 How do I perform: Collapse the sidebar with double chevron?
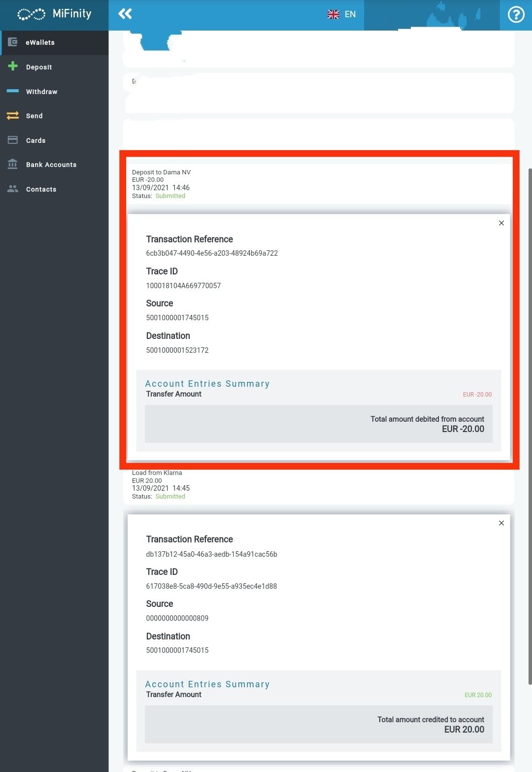125,14
